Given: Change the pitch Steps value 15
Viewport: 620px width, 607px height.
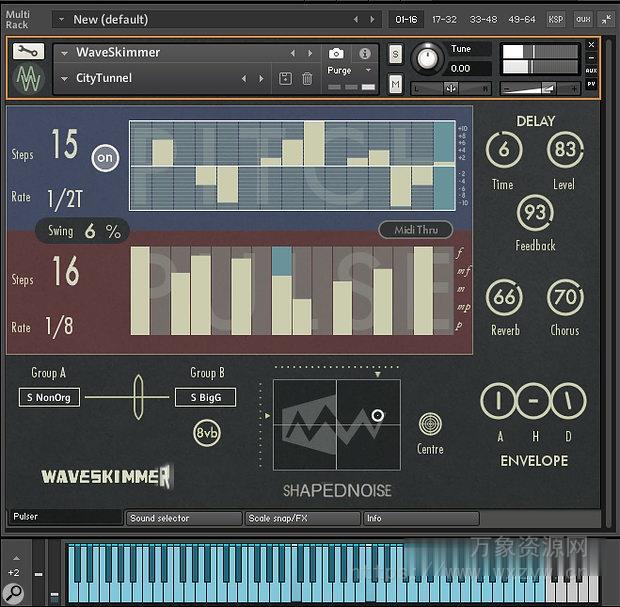Looking at the screenshot, I should [64, 144].
